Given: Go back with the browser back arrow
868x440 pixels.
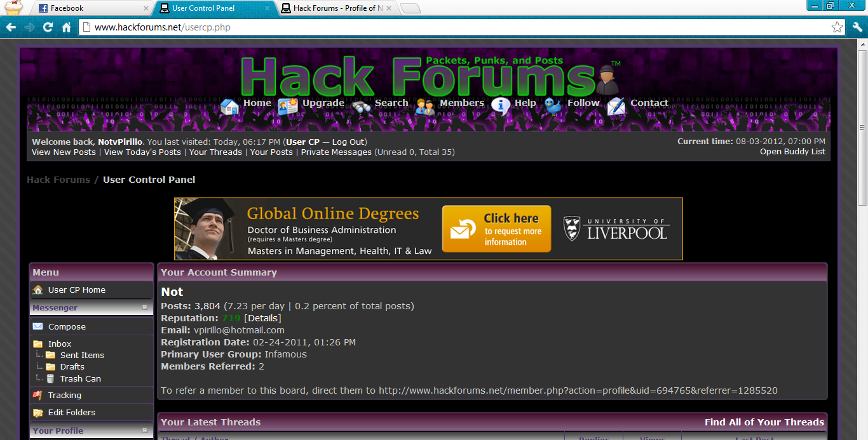Looking at the screenshot, I should coord(11,27).
